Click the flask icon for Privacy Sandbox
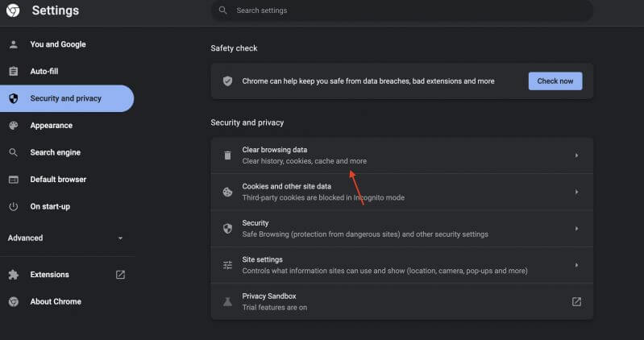This screenshot has width=644, height=340. pos(227,302)
